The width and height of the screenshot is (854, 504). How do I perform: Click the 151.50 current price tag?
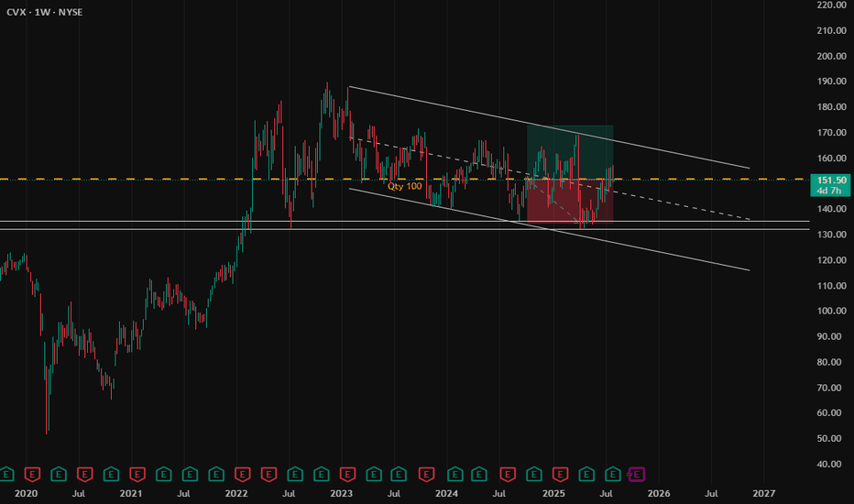pos(831,181)
